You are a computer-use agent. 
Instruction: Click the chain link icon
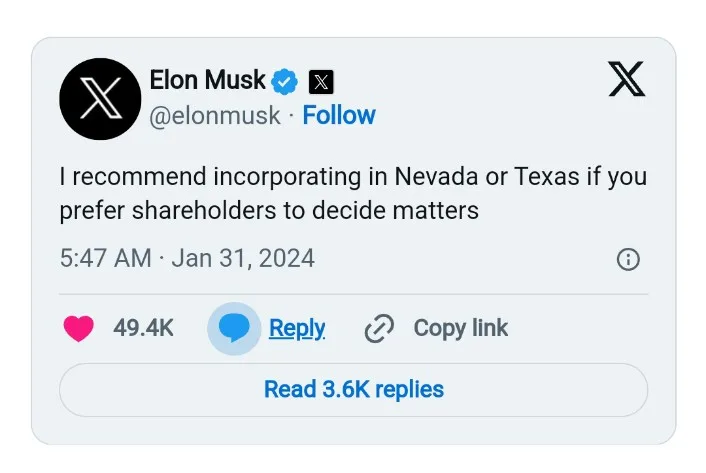click(378, 328)
